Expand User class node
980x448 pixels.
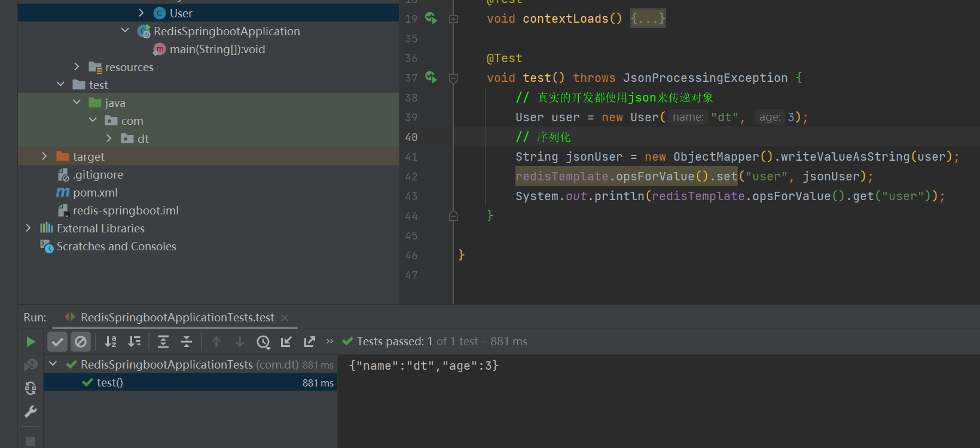(x=141, y=13)
